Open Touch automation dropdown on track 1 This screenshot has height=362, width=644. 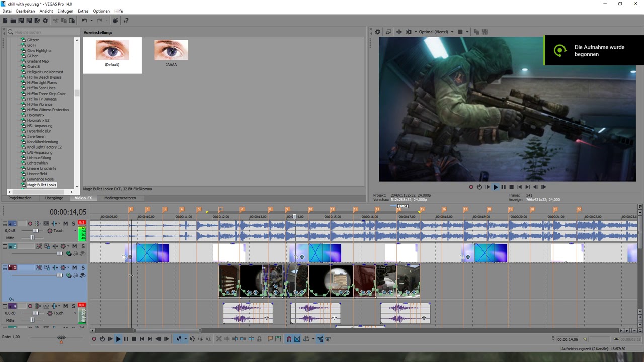[75, 231]
